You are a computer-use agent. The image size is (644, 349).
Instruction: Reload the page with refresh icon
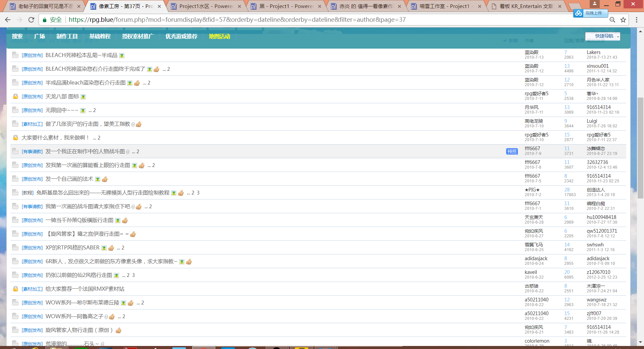point(31,20)
